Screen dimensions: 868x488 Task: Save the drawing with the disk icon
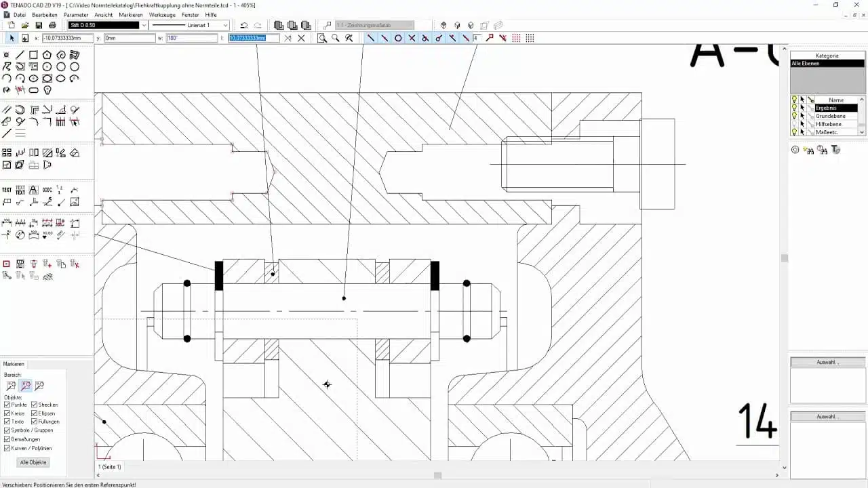point(39,25)
